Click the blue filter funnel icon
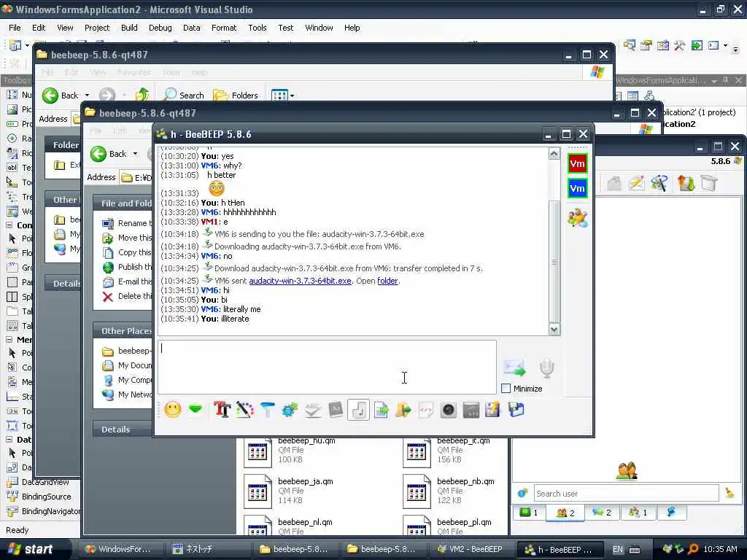The image size is (747, 560). coord(267,410)
